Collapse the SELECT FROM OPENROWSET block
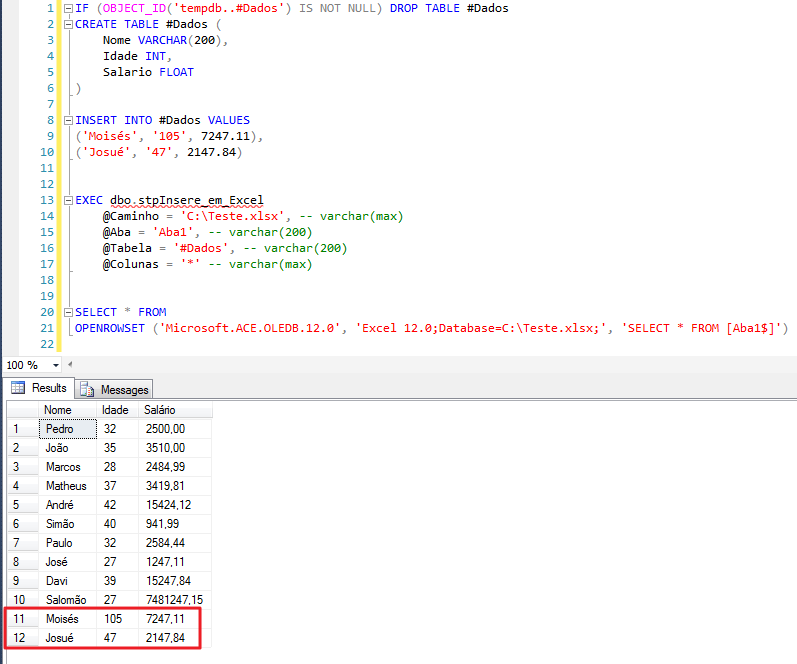Image resolution: width=797 pixels, height=664 pixels. click(68, 312)
